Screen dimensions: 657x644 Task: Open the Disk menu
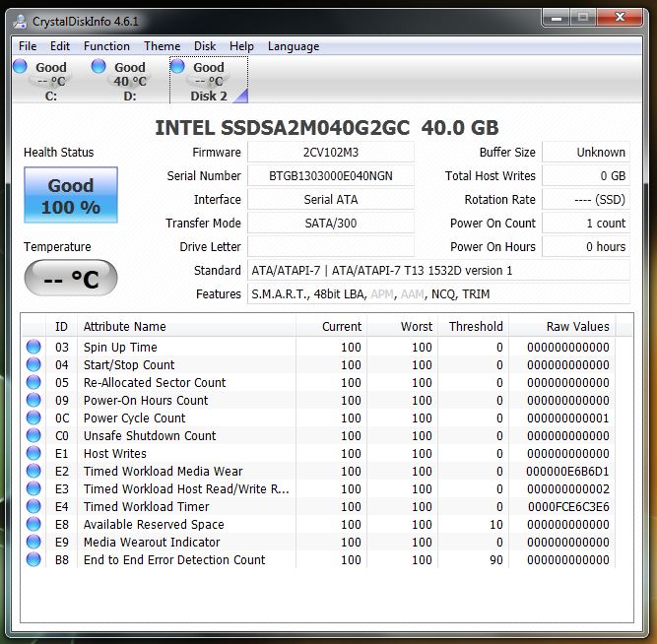(205, 46)
